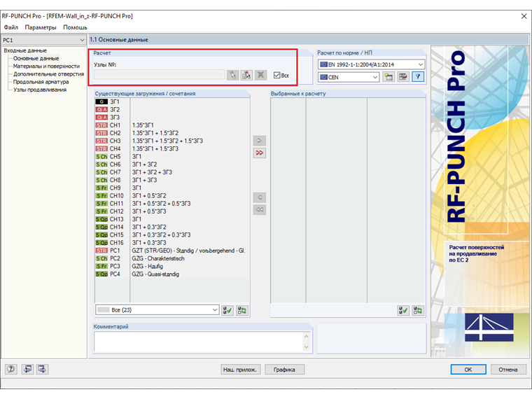
Task: Remove all cases with double left arrow
Action: [x=260, y=210]
